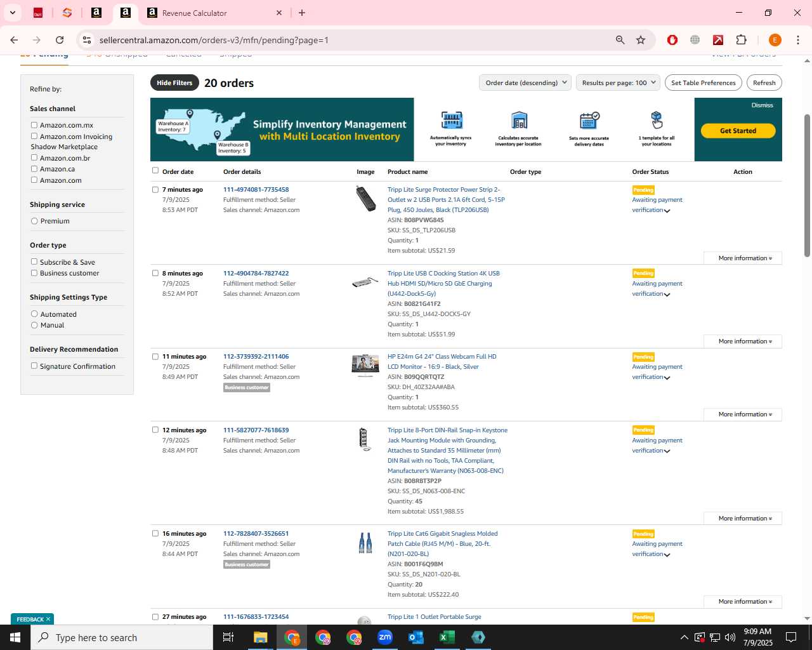Open Windows Start menu
This screenshot has width=812, height=650.
click(x=15, y=637)
